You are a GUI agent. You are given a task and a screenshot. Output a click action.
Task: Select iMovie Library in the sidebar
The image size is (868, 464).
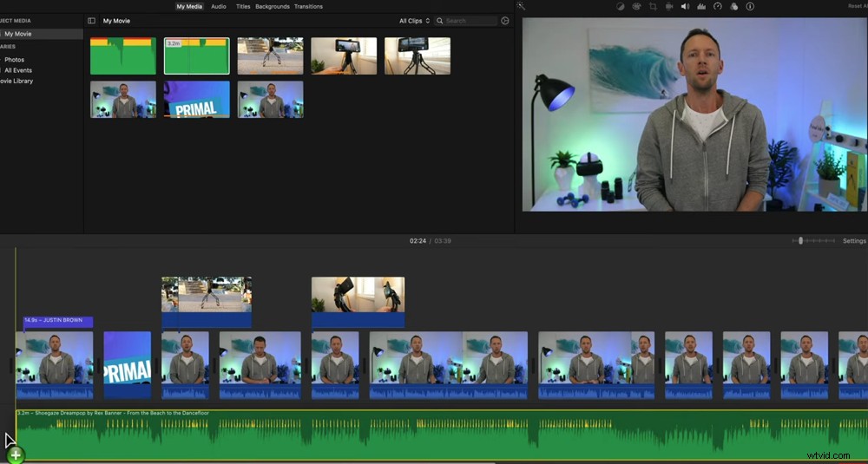click(x=16, y=81)
